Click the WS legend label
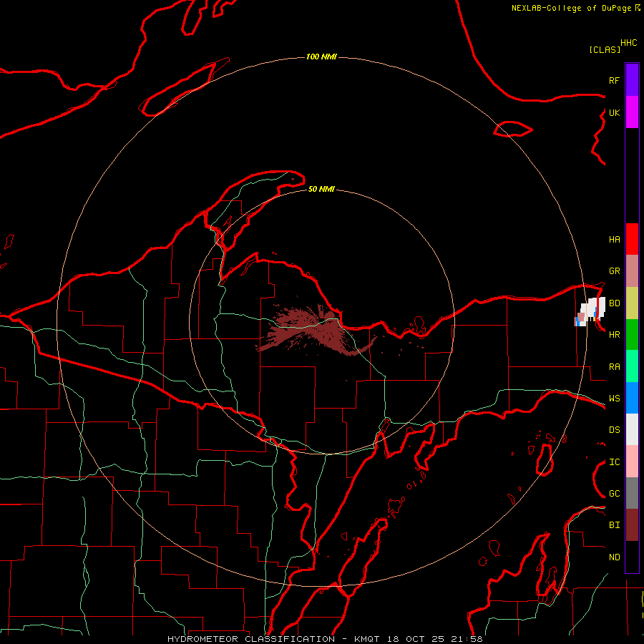The image size is (644, 644). pyautogui.click(x=615, y=399)
